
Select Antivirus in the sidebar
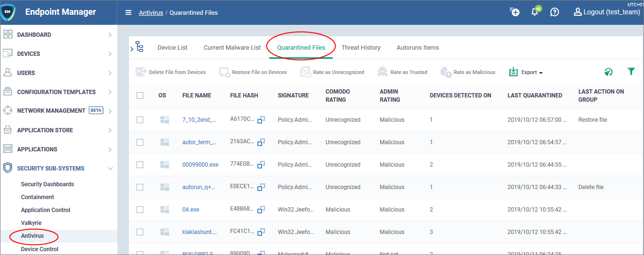(x=32, y=236)
